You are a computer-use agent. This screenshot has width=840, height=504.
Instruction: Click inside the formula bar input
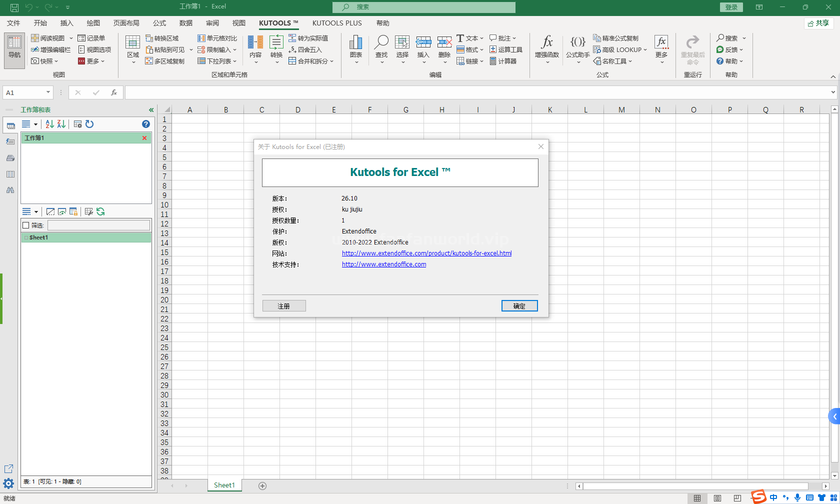click(475, 92)
